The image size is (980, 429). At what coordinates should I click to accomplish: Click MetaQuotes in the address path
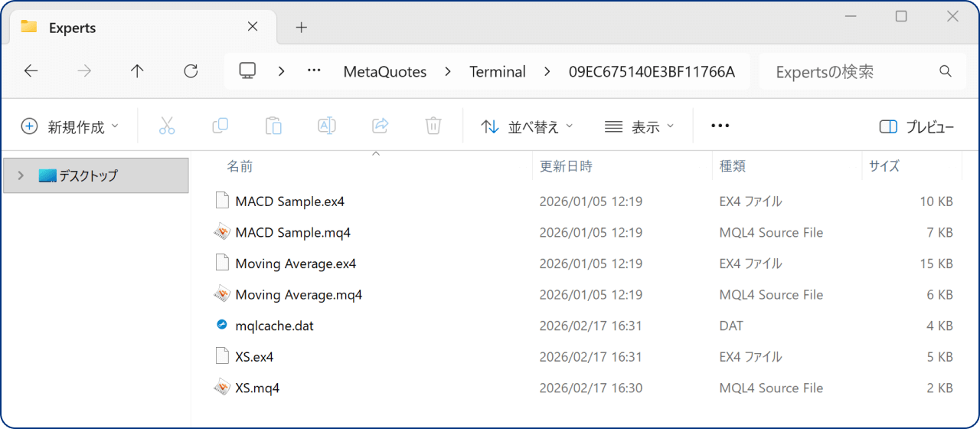(x=385, y=72)
